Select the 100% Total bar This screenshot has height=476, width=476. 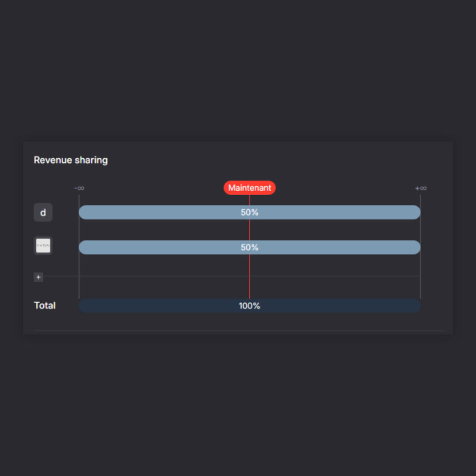coord(249,306)
